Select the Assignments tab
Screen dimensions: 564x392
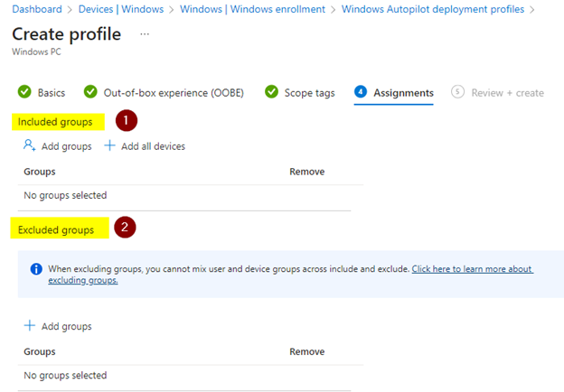(x=403, y=92)
